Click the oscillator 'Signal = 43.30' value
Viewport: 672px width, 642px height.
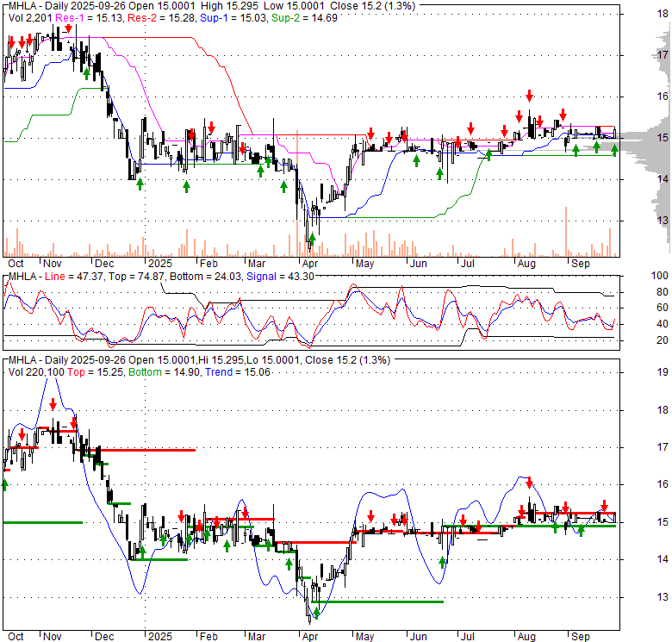(x=280, y=277)
